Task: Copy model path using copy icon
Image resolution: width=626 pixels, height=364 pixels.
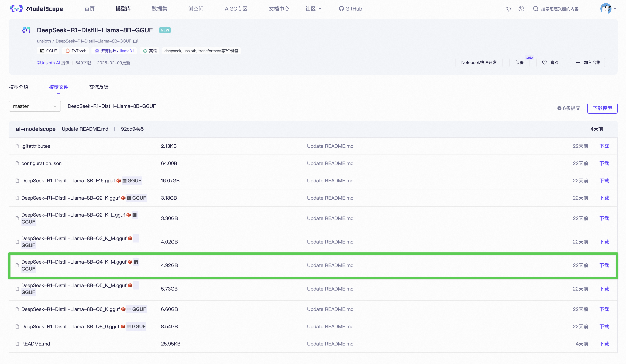Action: (135, 41)
